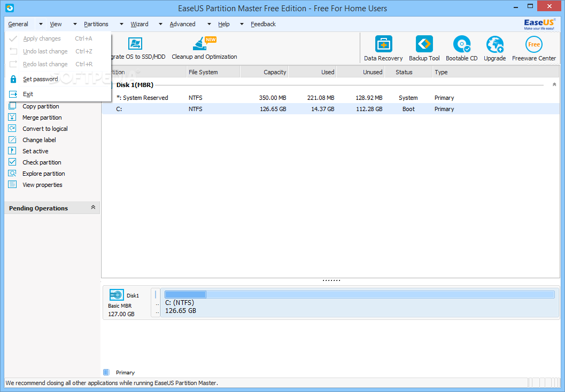Screen dimensions: 565x392
Task: Click the app icon in the title bar
Action: (x=10, y=7)
